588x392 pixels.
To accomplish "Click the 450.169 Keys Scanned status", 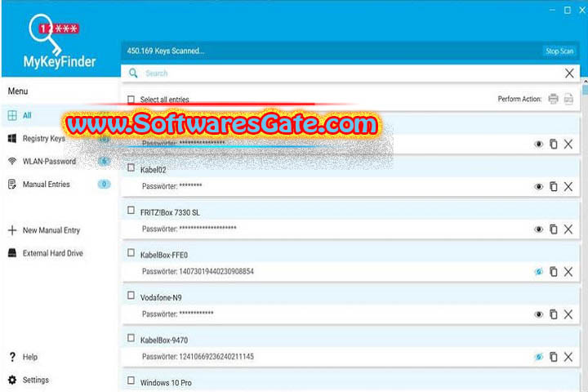I will 165,51.
